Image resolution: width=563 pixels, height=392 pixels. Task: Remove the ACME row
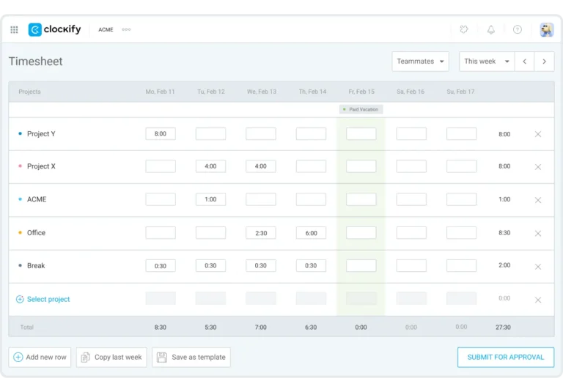[538, 200]
